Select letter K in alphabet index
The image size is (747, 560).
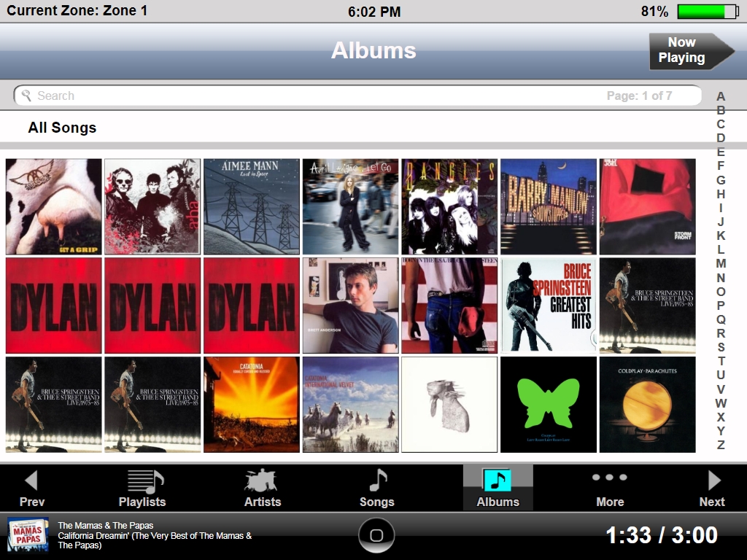point(721,236)
